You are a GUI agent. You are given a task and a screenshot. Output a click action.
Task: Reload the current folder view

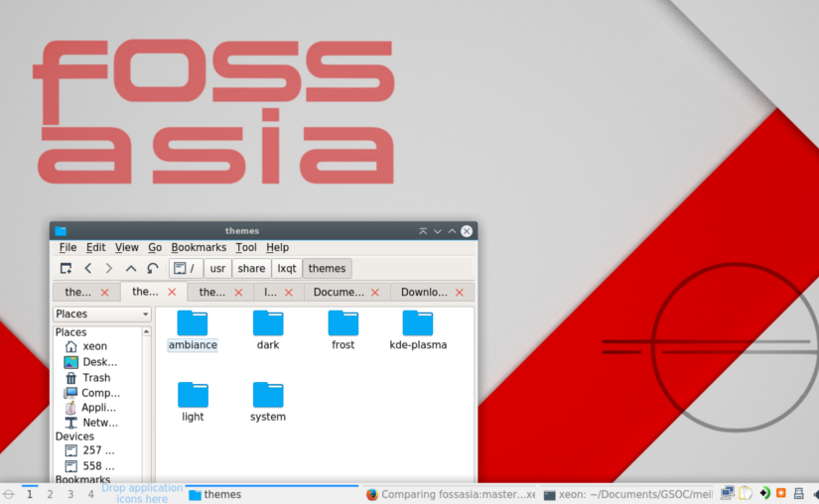point(153,269)
